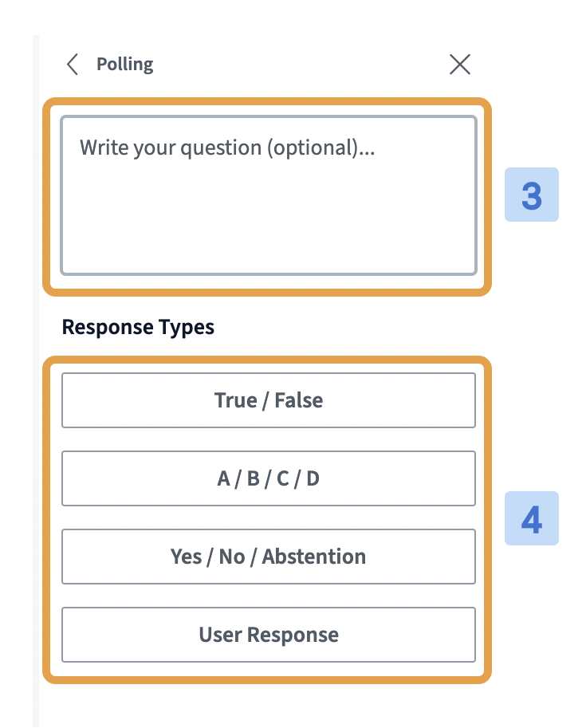
Task: Click the blue badge labeled 3
Action: point(531,194)
